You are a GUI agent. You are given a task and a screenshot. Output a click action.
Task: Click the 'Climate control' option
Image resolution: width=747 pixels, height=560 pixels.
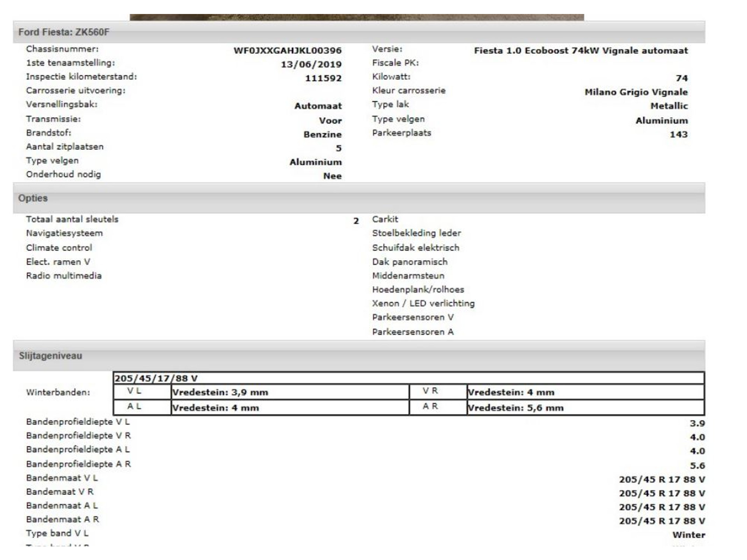click(x=59, y=248)
